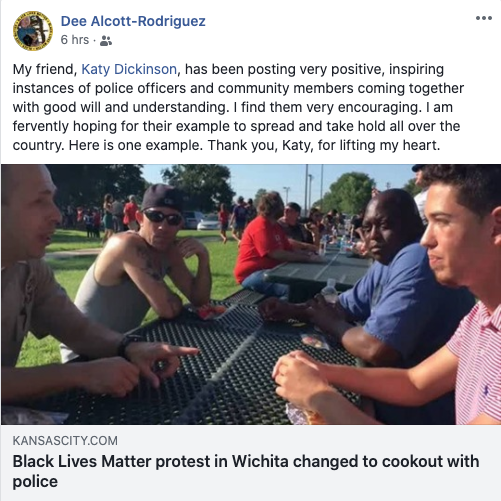Viewport: 501px width, 501px height.
Task: Open the Black Lives Matter Wichita cookout headline
Action: click(x=246, y=471)
